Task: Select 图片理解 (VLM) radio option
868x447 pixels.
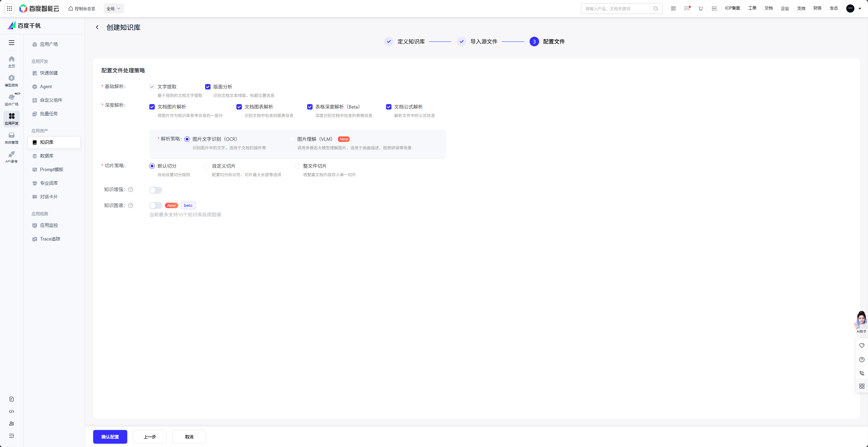Action: click(x=292, y=139)
